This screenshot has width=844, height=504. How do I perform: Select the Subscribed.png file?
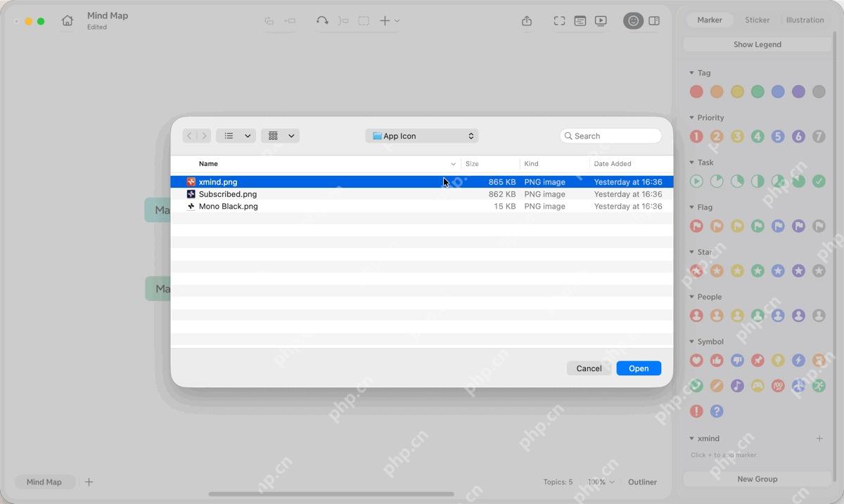(422, 194)
